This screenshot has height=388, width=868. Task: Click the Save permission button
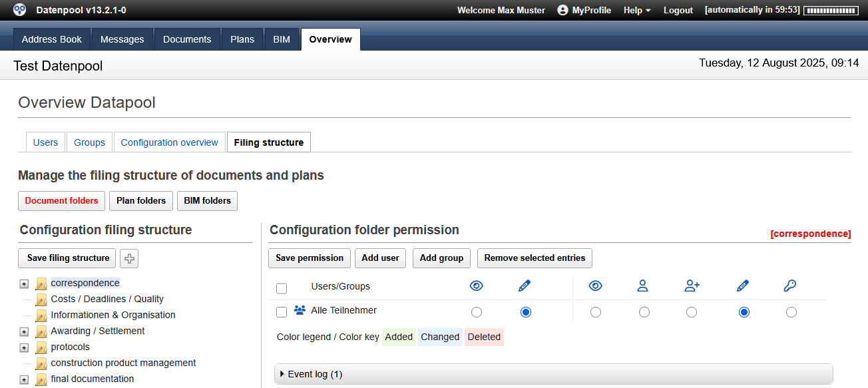(310, 258)
